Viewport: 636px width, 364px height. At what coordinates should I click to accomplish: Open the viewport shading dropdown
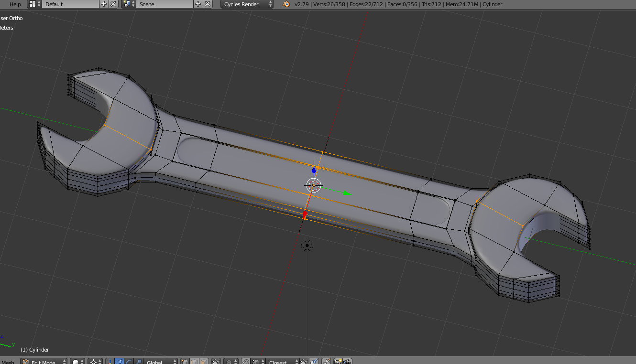point(77,362)
